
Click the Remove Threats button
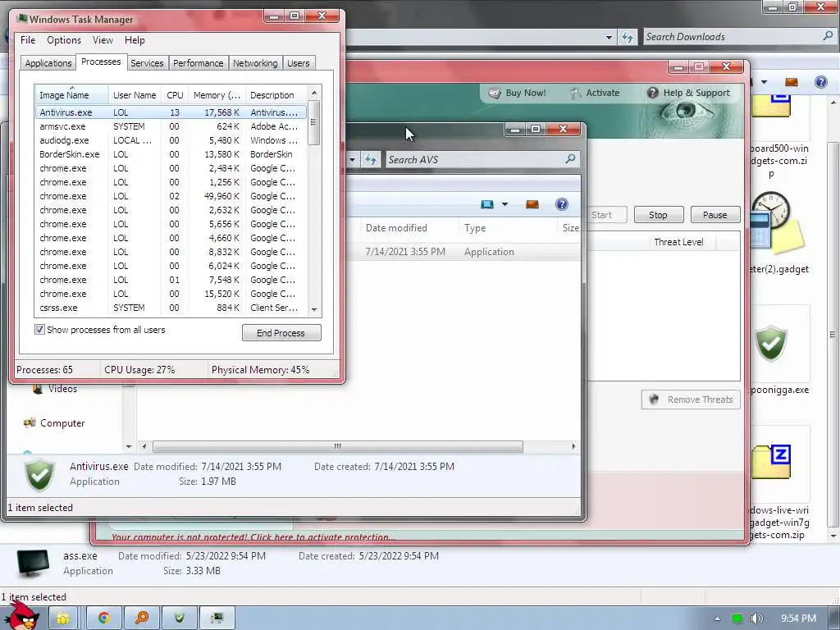691,399
